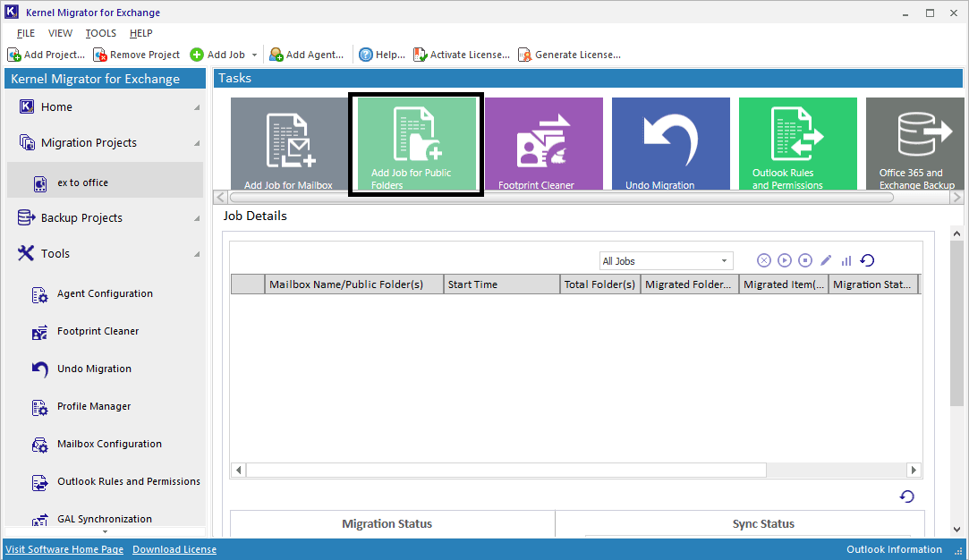Open Help from the toolbar
969x560 pixels.
[383, 55]
